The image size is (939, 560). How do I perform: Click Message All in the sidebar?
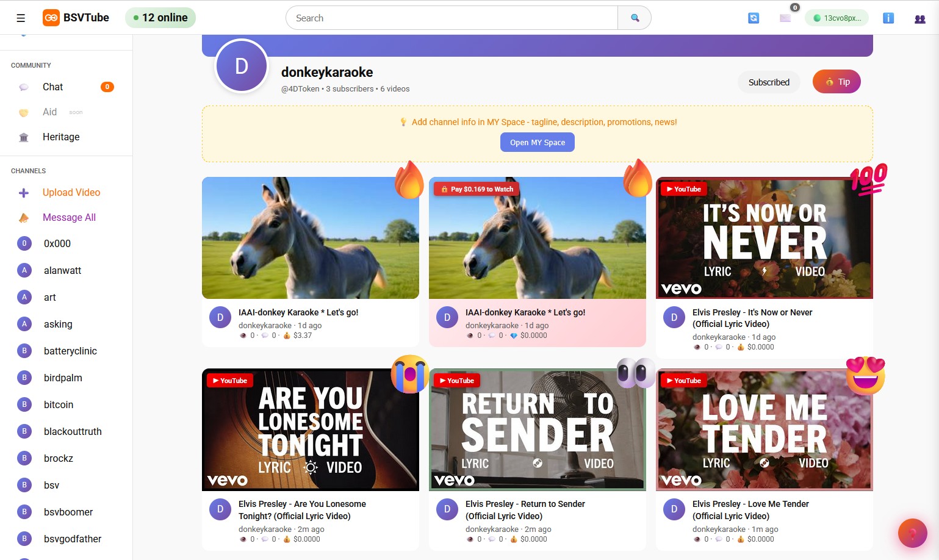tap(66, 217)
